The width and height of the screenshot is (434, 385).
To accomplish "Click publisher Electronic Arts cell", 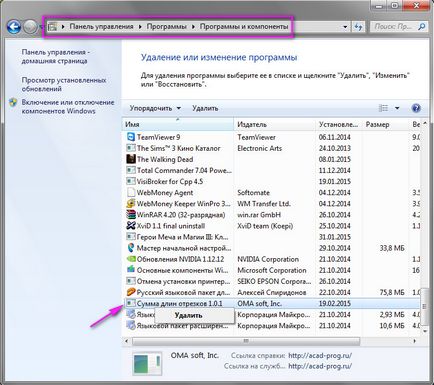I will (260, 148).
